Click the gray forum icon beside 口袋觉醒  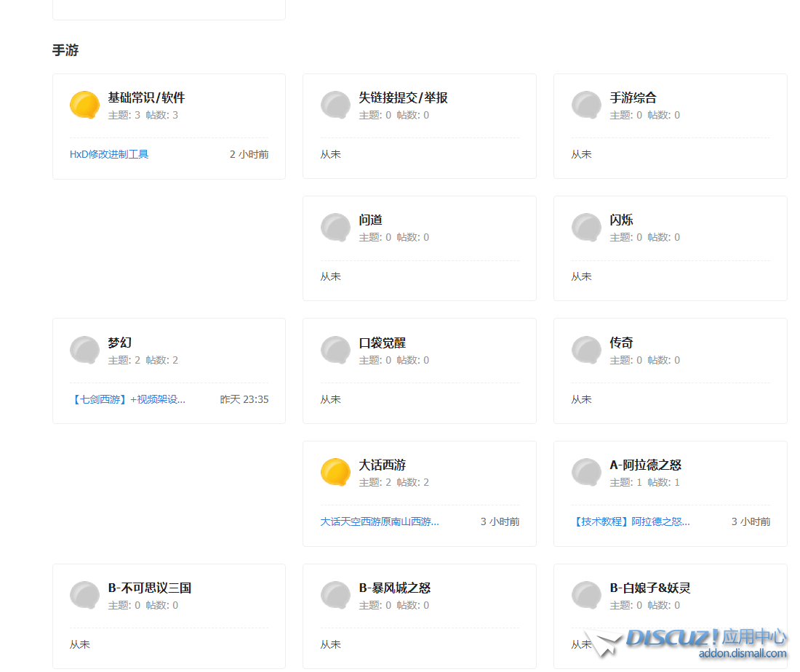point(335,351)
